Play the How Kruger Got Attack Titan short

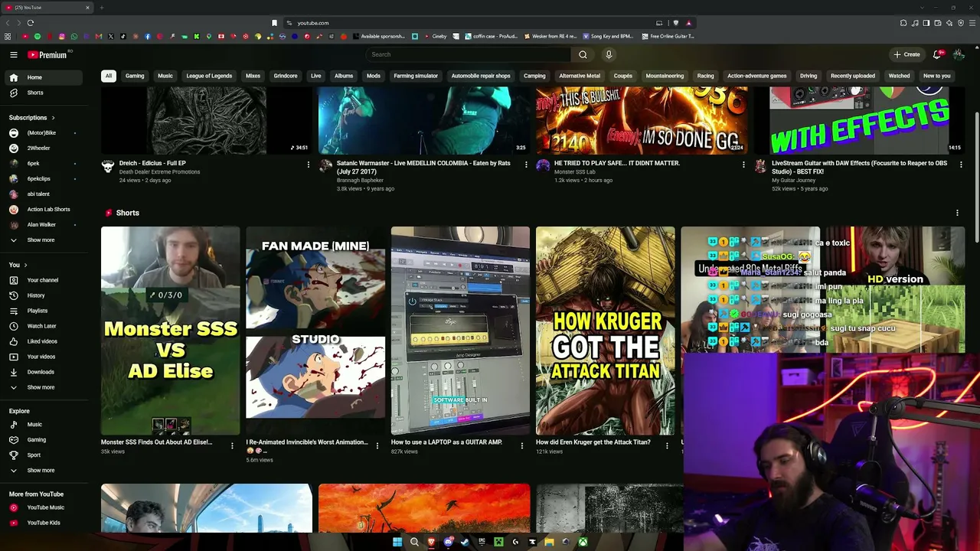click(x=605, y=331)
